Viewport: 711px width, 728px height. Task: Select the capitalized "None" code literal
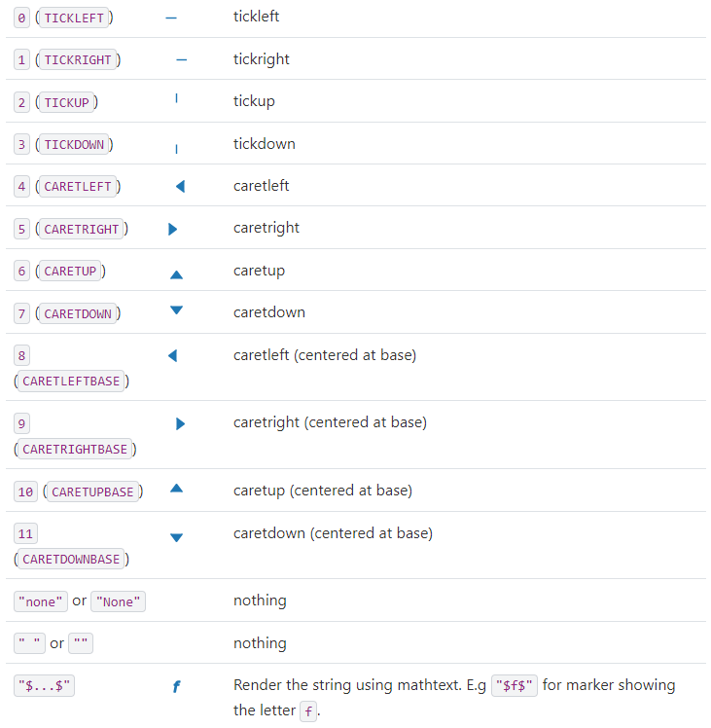tap(118, 601)
